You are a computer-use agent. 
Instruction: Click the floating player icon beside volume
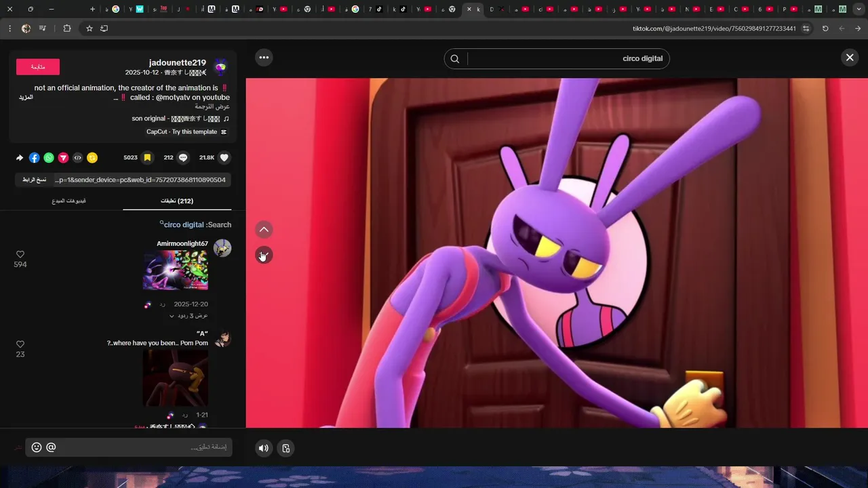(x=286, y=448)
